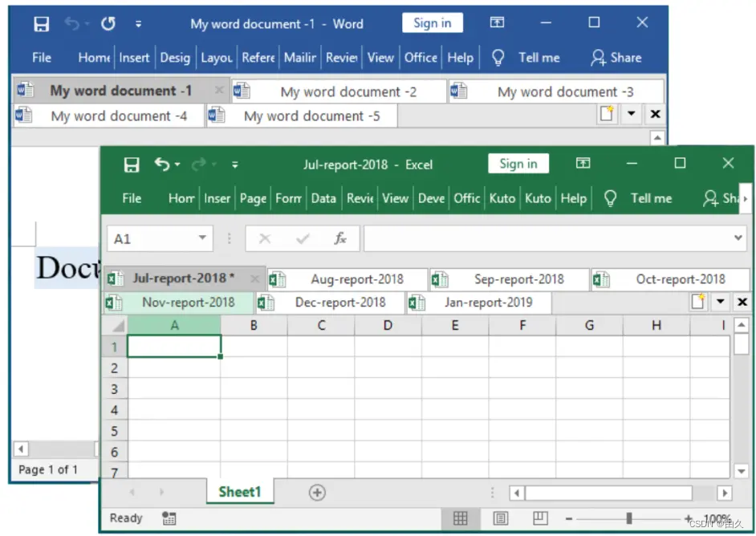Viewport: 756px width, 536px height.
Task: Open the Mailings tab in Word
Action: 300,58
